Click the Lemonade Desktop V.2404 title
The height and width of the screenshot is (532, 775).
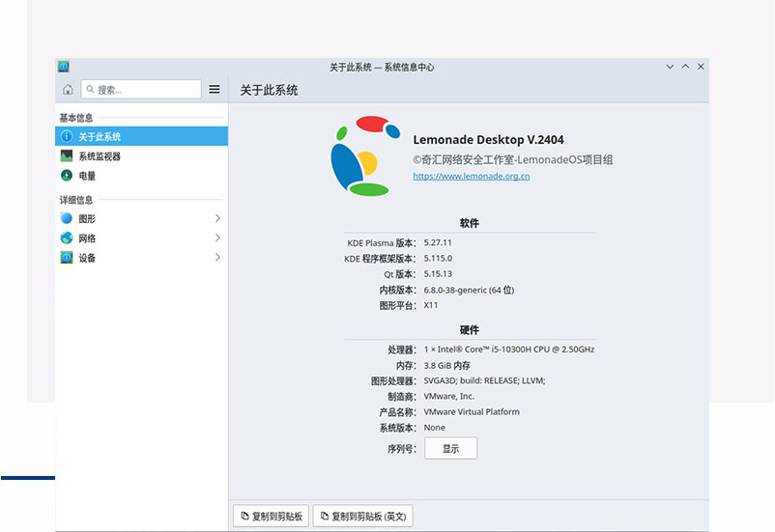488,140
